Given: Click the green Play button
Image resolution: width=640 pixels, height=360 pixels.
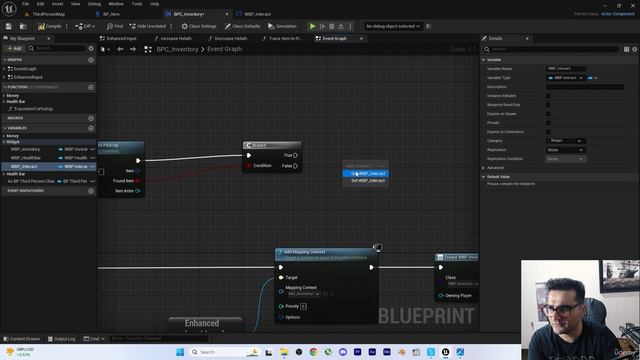Looking at the screenshot, I should (x=312, y=26).
